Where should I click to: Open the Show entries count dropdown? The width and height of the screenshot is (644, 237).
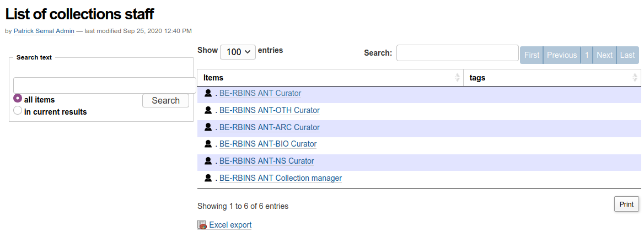(x=238, y=51)
